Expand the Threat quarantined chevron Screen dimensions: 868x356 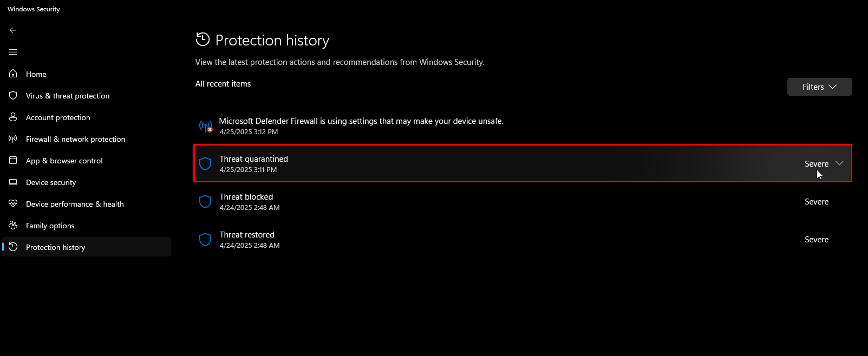coord(839,163)
